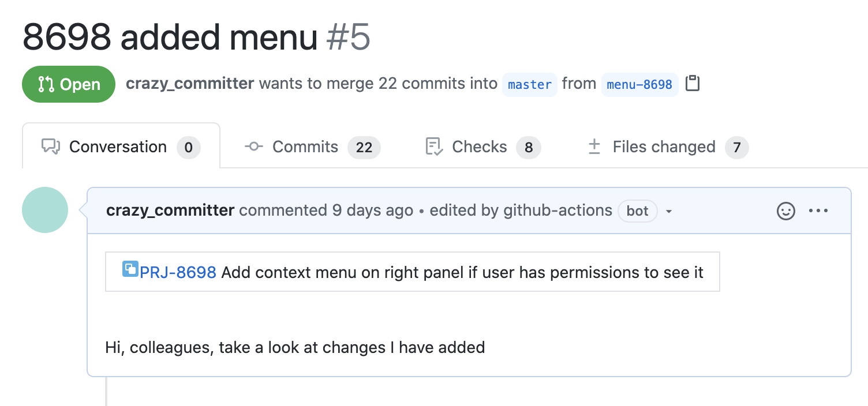The height and width of the screenshot is (406, 868).
Task: Switch to the Commits tab
Action: point(312,147)
